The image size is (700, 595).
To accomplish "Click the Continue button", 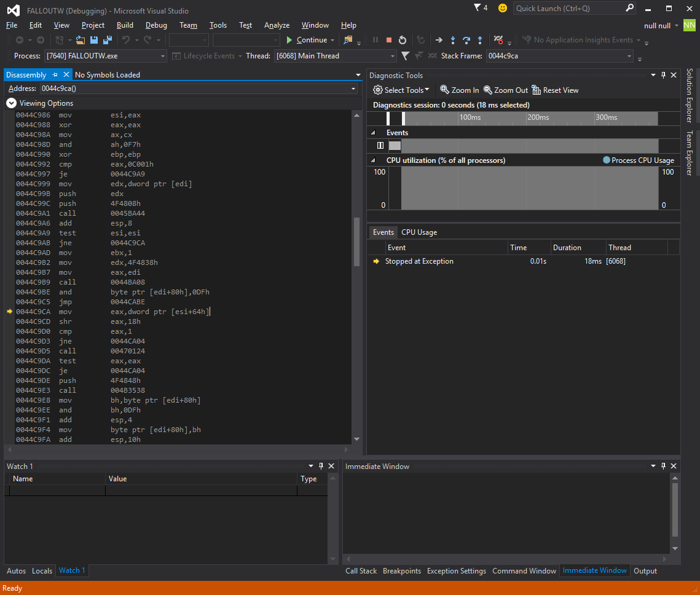I will 307,40.
